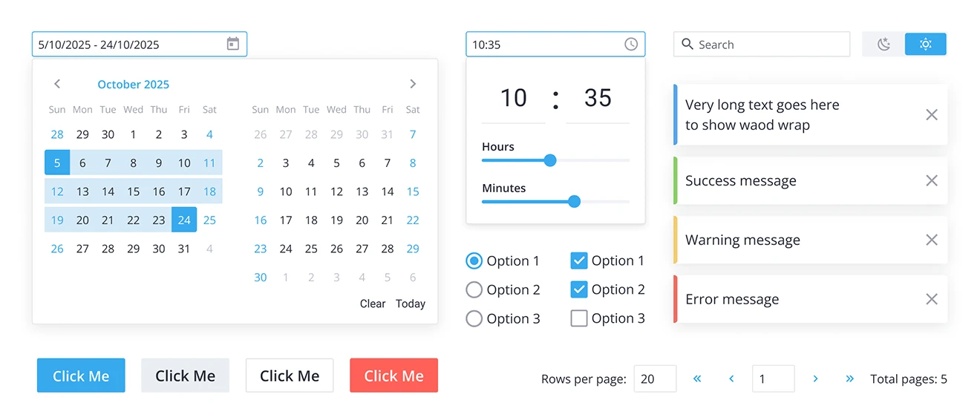Close the Error message notification
980x420 pixels.
932,299
